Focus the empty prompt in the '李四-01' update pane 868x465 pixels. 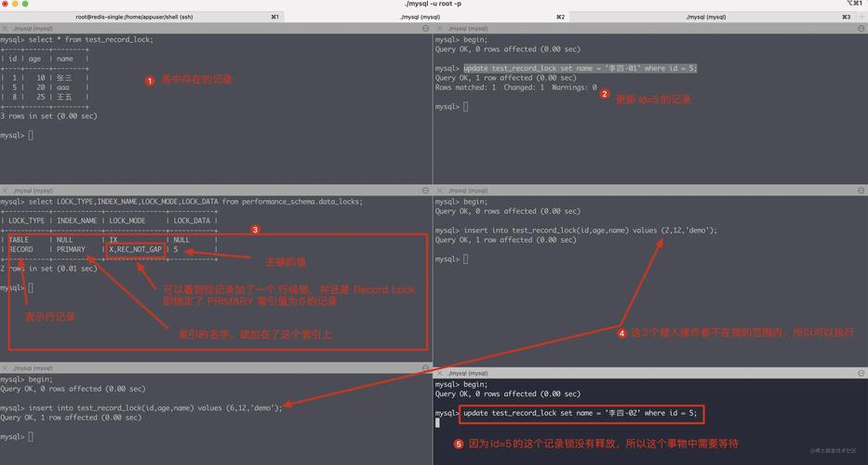coord(465,106)
